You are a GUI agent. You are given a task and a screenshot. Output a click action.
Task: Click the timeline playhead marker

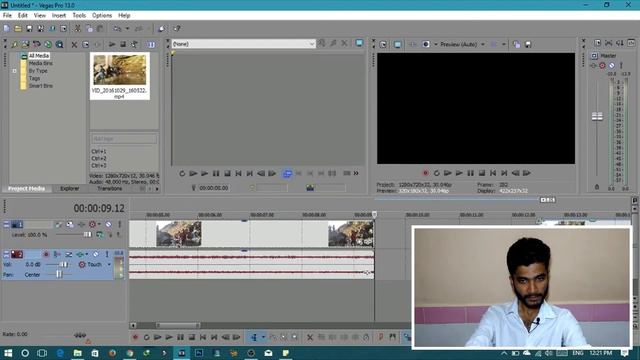[374, 214]
